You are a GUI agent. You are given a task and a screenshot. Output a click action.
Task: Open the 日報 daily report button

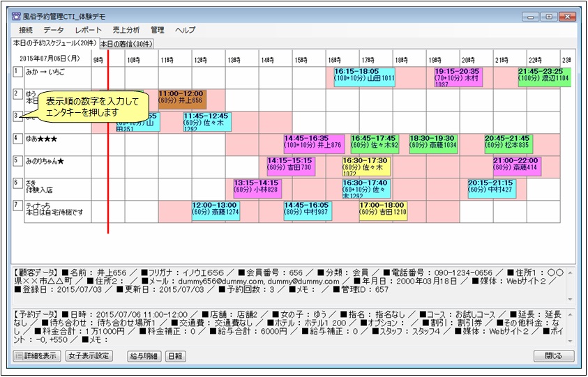pos(175,356)
